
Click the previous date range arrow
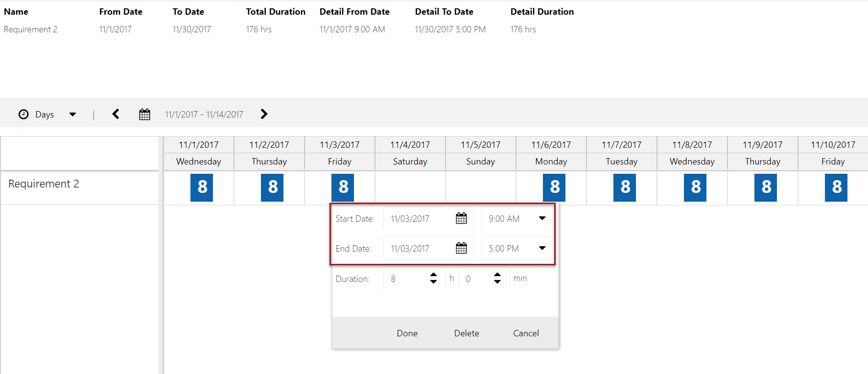[116, 114]
